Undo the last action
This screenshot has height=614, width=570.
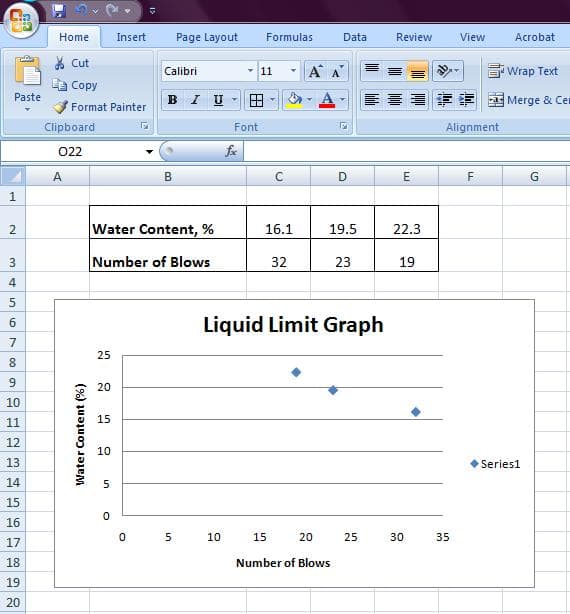click(x=81, y=10)
